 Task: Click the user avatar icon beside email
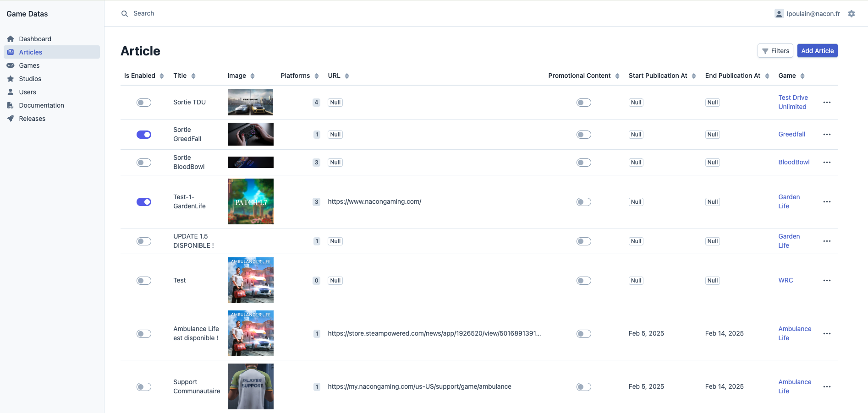coord(779,14)
